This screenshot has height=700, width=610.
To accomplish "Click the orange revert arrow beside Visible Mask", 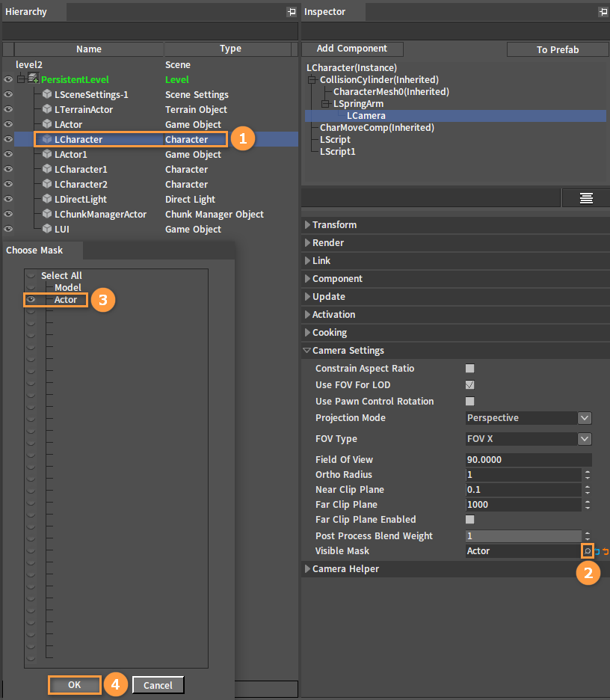I will (x=606, y=551).
